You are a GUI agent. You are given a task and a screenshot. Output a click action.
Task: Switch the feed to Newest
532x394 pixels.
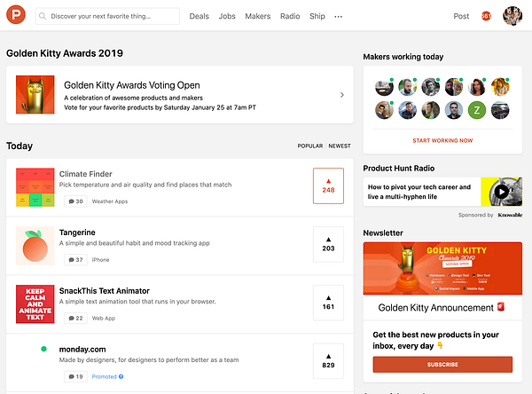[340, 146]
